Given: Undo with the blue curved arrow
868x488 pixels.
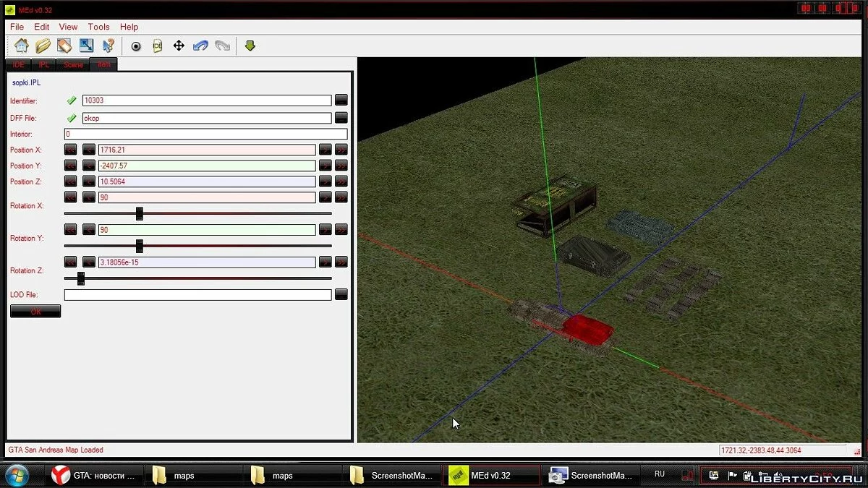Looking at the screenshot, I should 200,46.
